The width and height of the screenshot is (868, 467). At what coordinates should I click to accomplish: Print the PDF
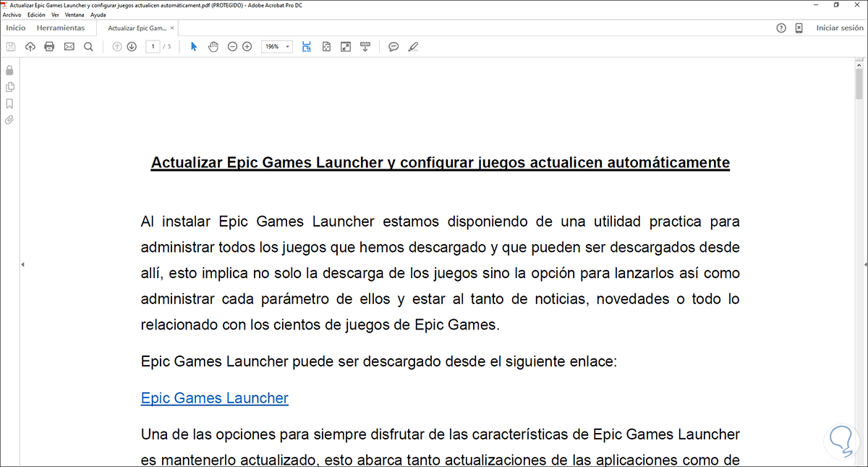point(49,46)
